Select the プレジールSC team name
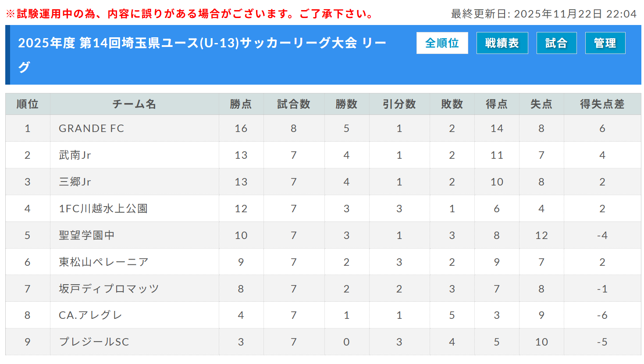Screen dimensions: 644x364 (94, 342)
